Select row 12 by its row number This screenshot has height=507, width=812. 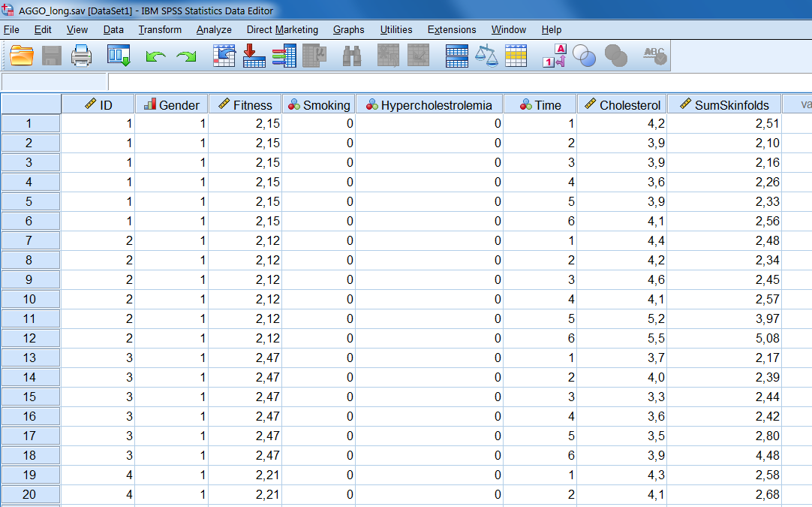tap(30, 338)
